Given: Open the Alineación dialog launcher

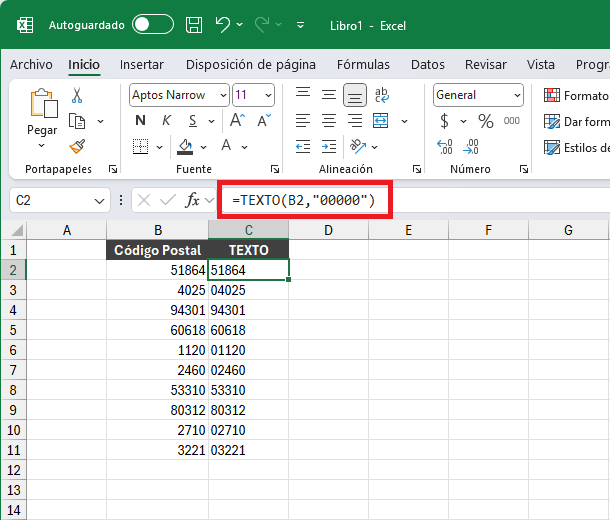Looking at the screenshot, I should pyautogui.click(x=417, y=169).
